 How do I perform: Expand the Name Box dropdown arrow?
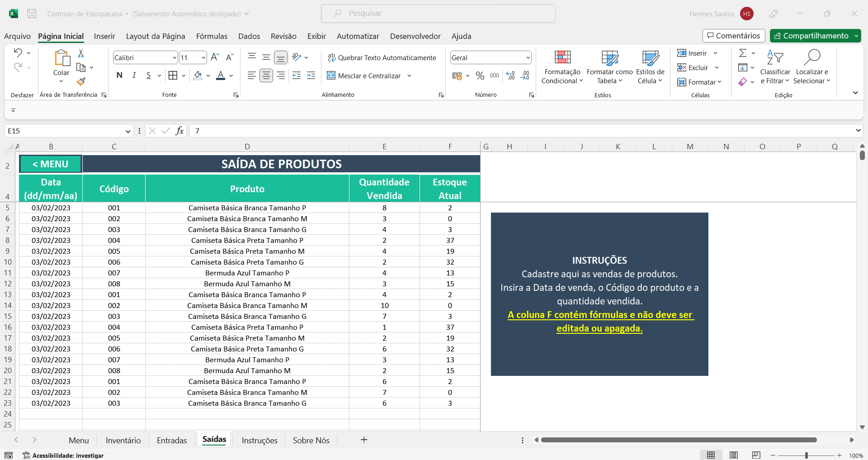click(128, 131)
